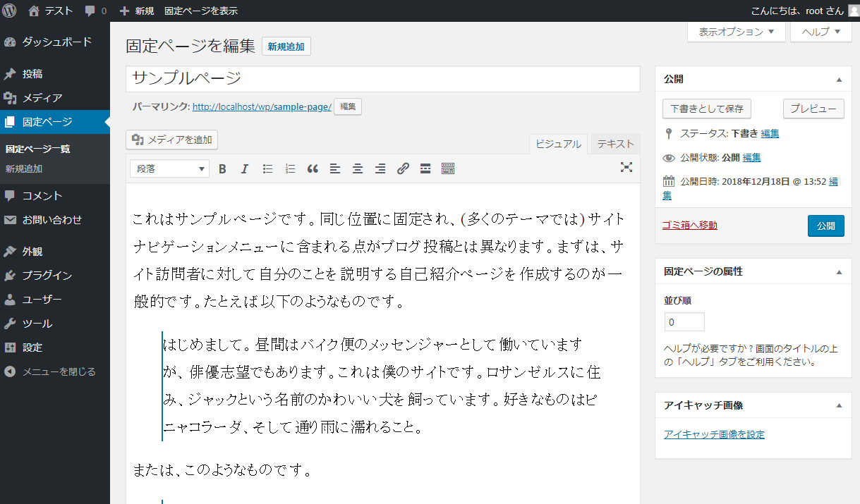Insert a bulleted list
This screenshot has height=504, width=860.
pos(267,168)
